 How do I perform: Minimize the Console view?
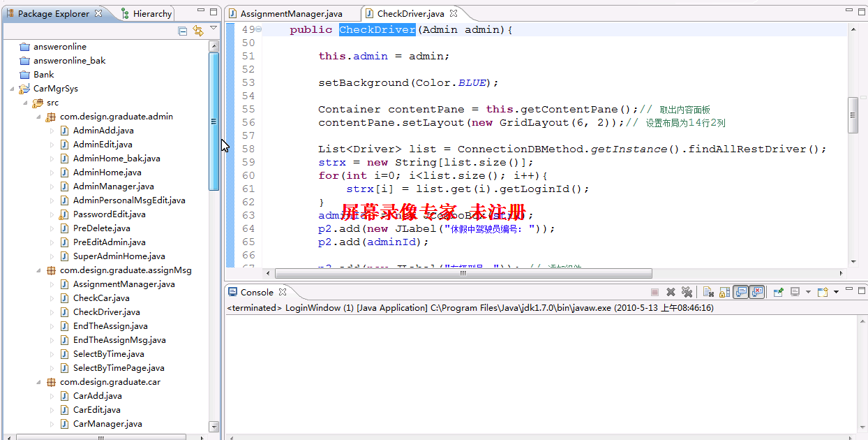click(x=848, y=288)
